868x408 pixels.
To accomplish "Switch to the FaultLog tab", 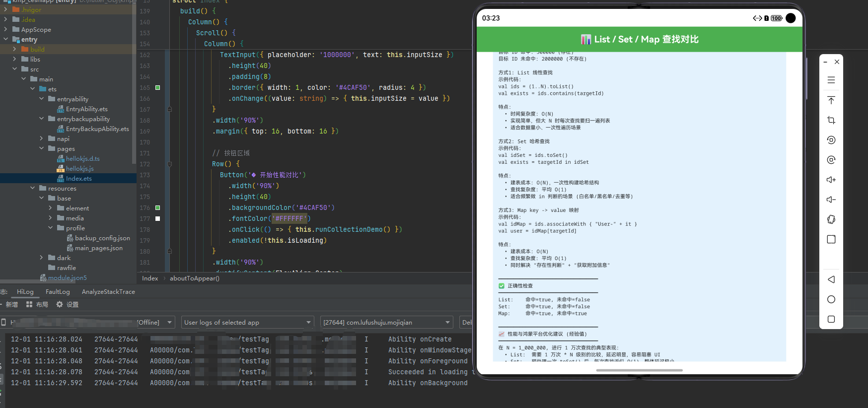I will pos(58,291).
